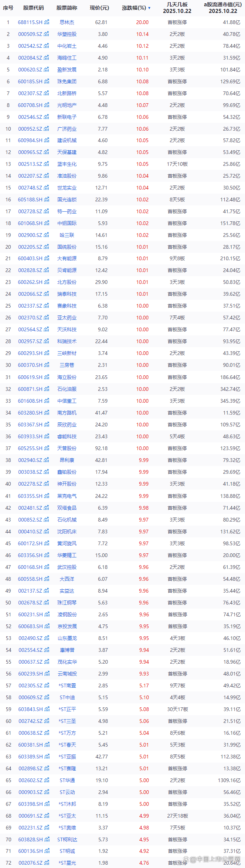Open chart icon beside 002542.SZ
Viewport: 245px width, 868px height.
47,46
